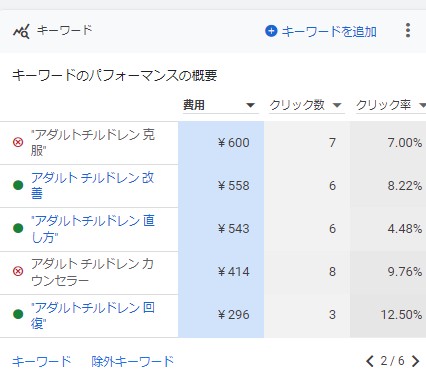Open keyword link アダルトチルドレン 回復
The height and width of the screenshot is (379, 426).
(92, 315)
